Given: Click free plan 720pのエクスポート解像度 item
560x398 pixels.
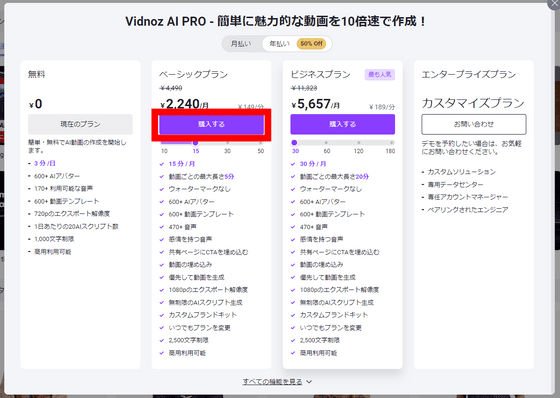Looking at the screenshot, I should tap(72, 214).
